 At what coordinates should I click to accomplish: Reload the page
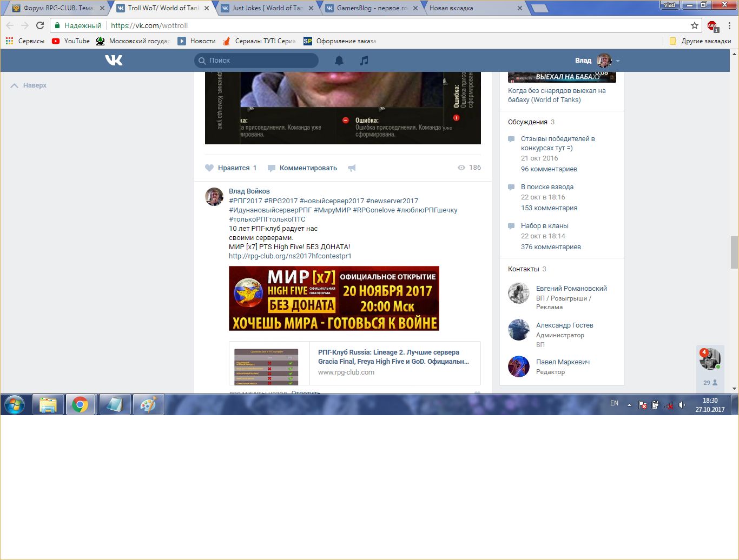tap(40, 25)
